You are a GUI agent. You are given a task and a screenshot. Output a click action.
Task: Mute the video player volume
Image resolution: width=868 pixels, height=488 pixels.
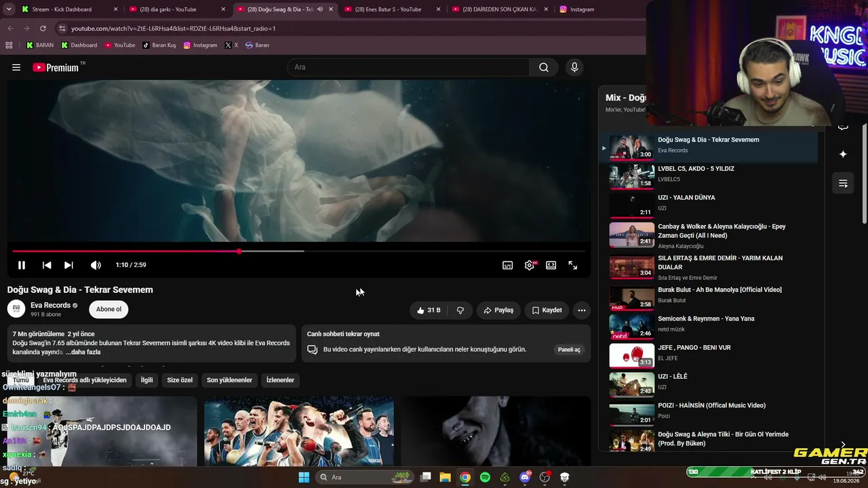pos(96,265)
